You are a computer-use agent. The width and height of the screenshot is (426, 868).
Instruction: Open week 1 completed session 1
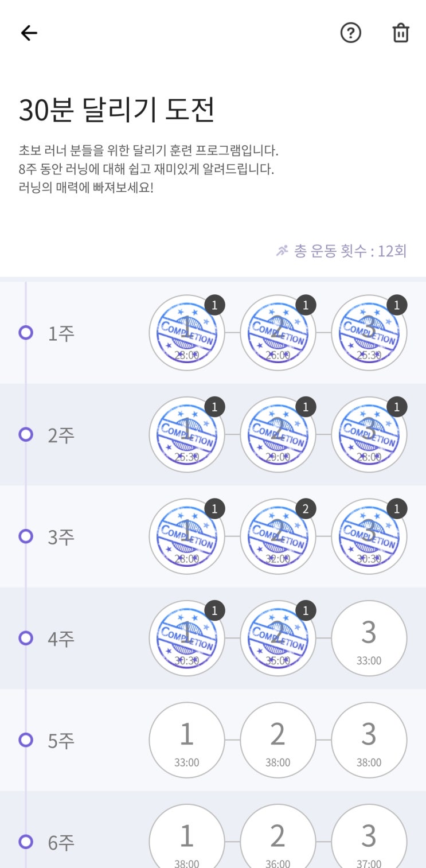187,333
